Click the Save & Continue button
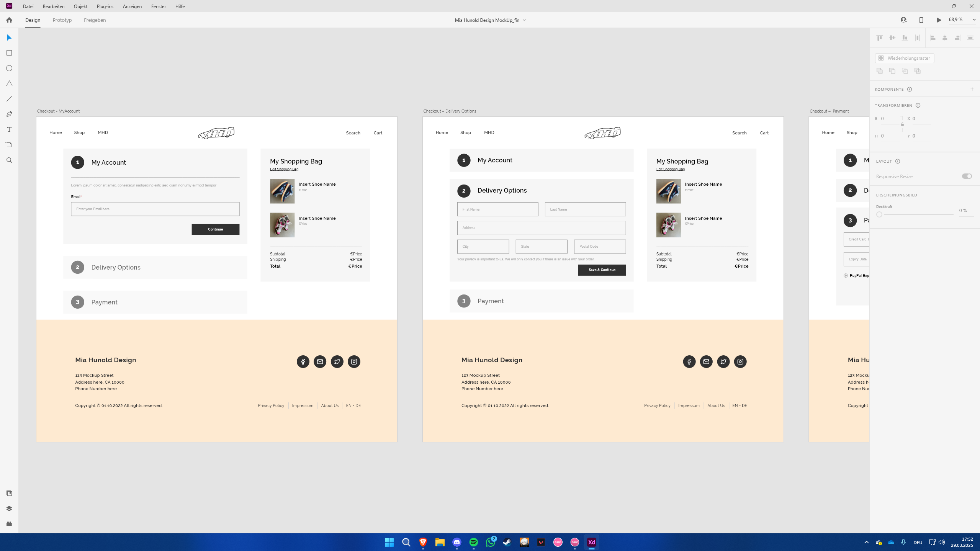980x551 pixels. click(602, 270)
